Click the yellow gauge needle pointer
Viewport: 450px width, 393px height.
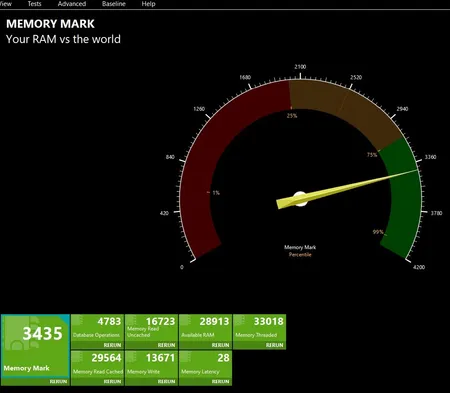(x=347, y=188)
